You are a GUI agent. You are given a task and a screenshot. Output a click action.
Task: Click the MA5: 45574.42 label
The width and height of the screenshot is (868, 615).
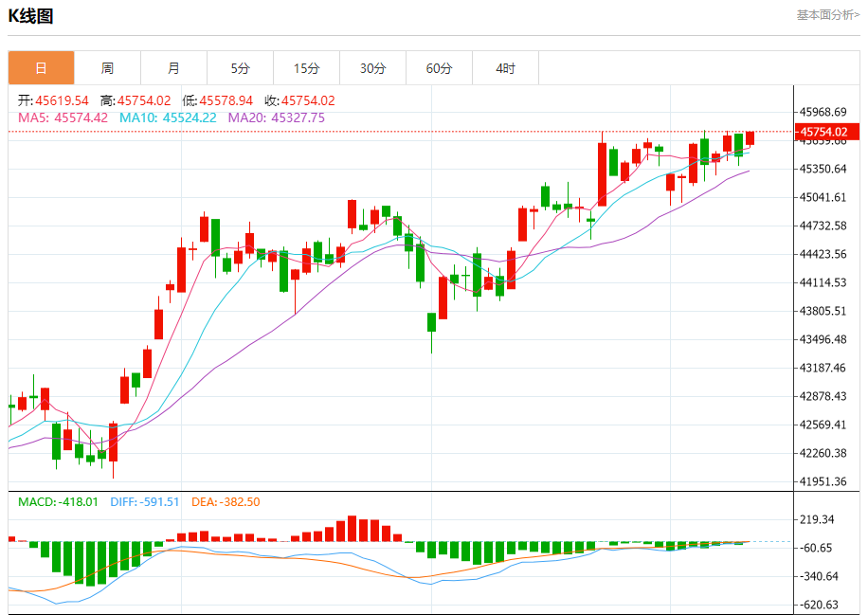(63, 118)
